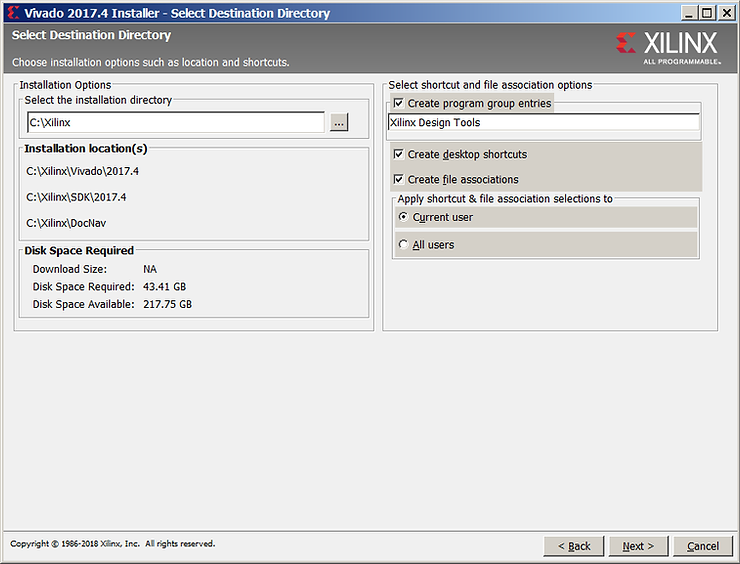Screen dimensions: 740x564
Task: Edit the Xilinx Design Tools group name field
Action: pos(544,123)
